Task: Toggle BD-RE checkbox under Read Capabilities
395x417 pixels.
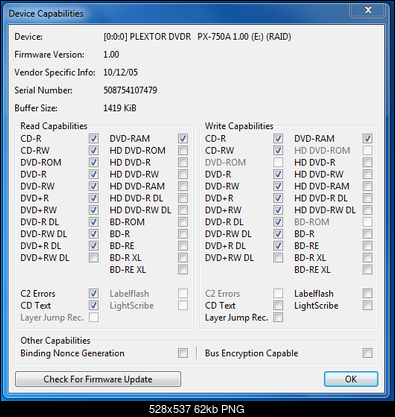Action: tap(183, 246)
